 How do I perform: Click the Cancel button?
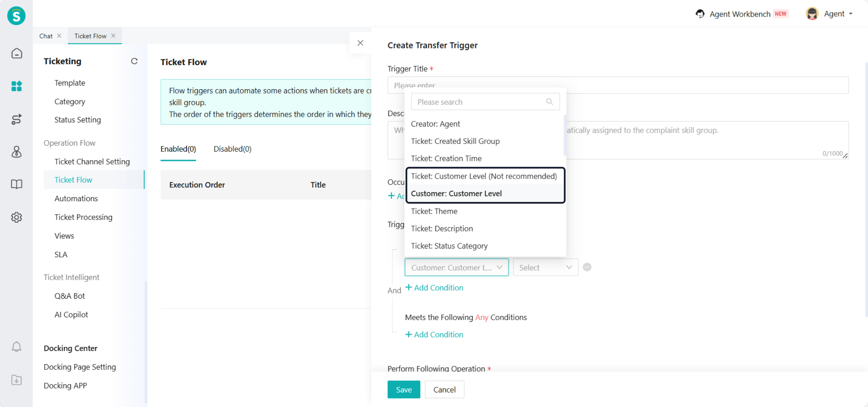(444, 389)
